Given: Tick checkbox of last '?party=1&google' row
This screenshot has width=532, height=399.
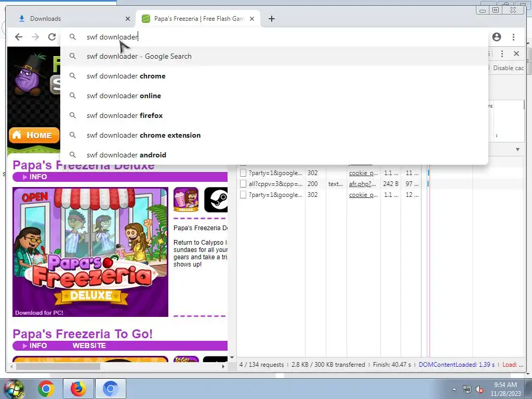Looking at the screenshot, I should 243,194.
